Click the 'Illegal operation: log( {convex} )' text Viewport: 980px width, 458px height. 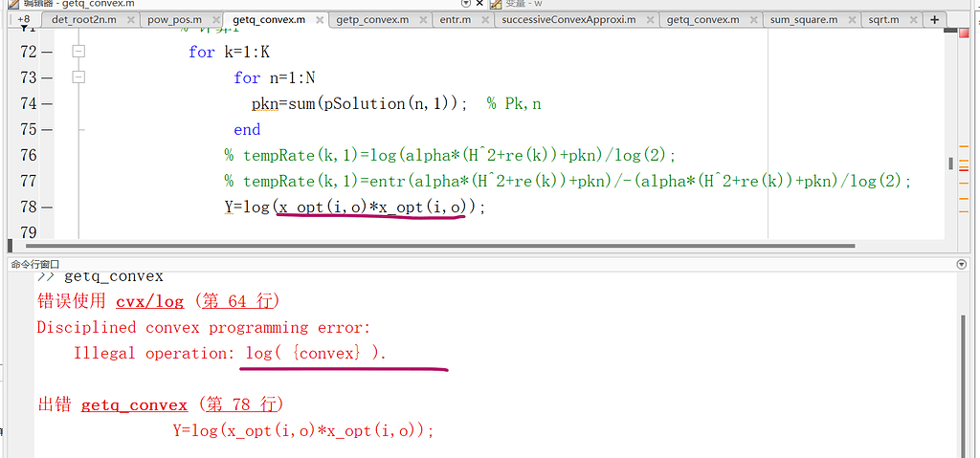[230, 353]
